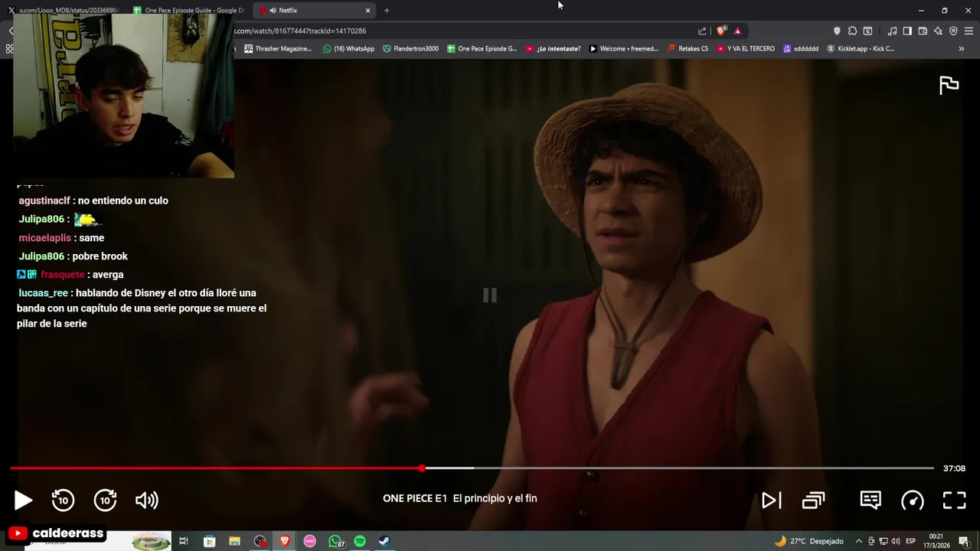Screen dimensions: 980x551
Task: Open the 27°C Despejado weather widget
Action: coord(808,541)
